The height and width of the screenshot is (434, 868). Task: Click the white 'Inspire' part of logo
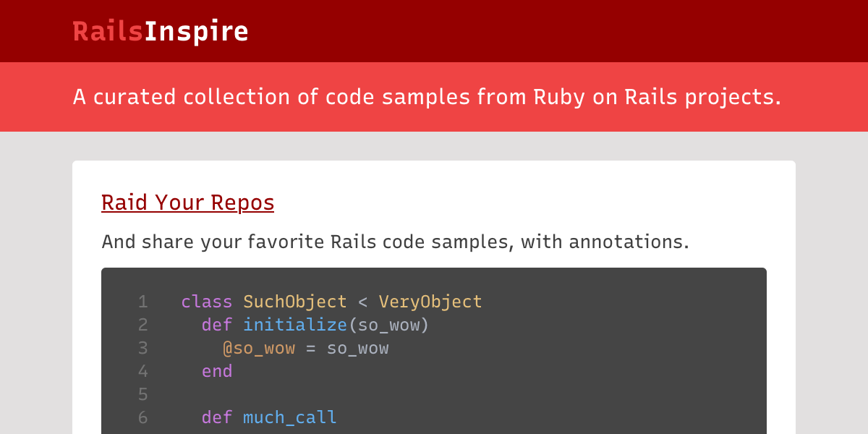click(x=196, y=31)
